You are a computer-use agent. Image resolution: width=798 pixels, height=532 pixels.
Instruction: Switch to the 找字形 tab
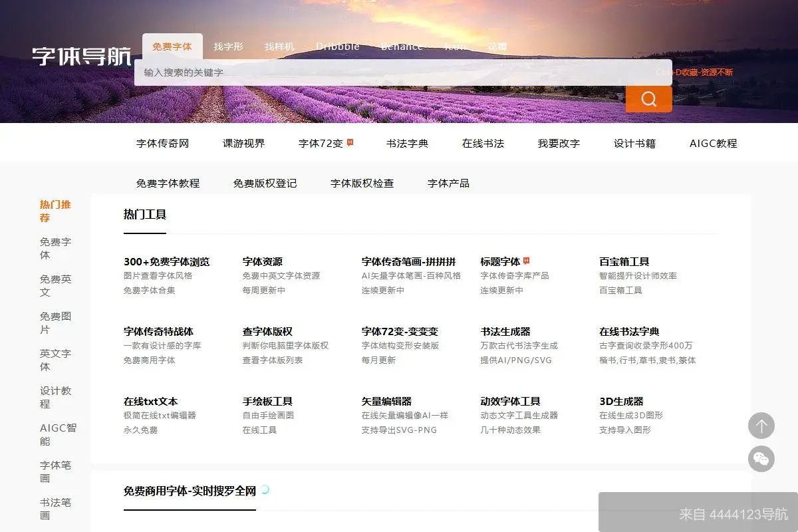coord(231,47)
